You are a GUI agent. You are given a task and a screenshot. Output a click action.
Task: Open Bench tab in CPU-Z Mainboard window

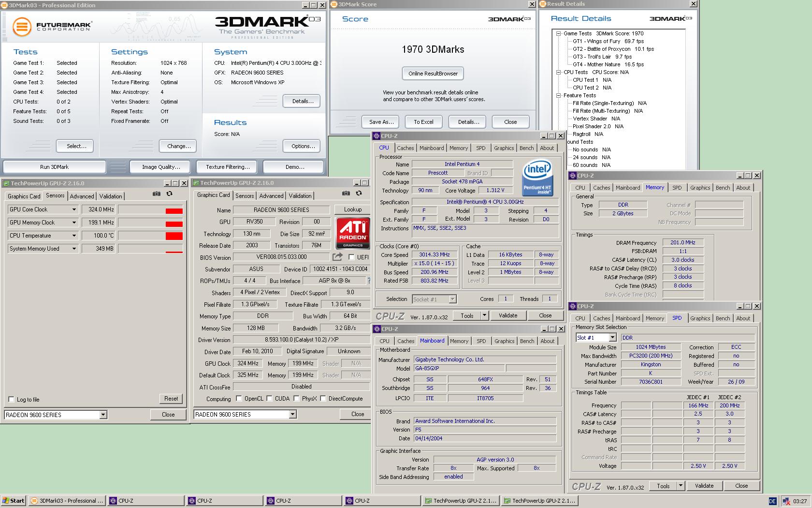527,341
